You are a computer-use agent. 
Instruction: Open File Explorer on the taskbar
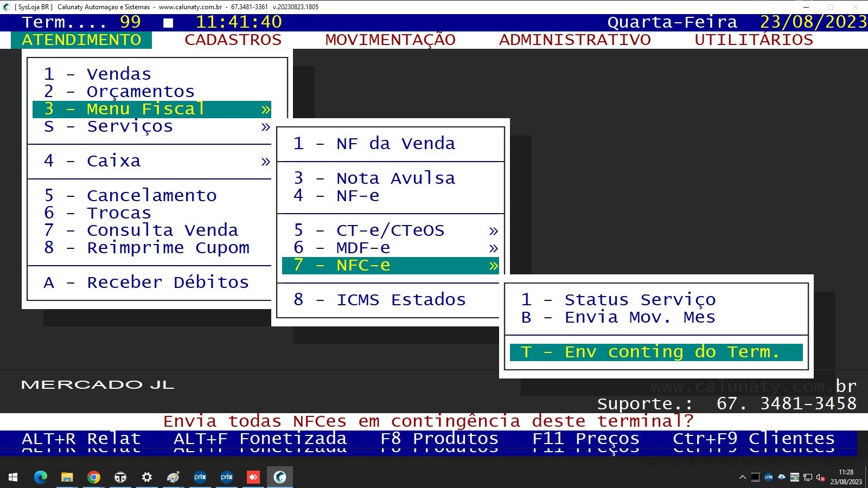(66, 477)
